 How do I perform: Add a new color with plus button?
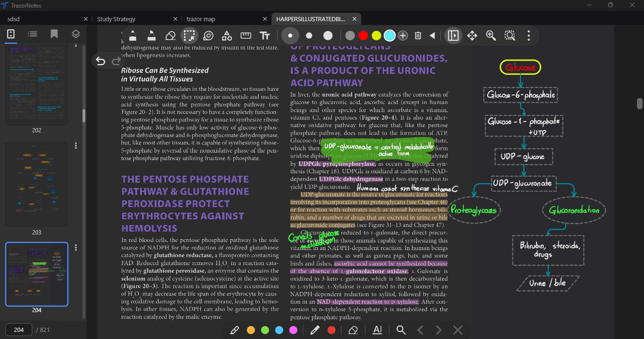coord(403,35)
